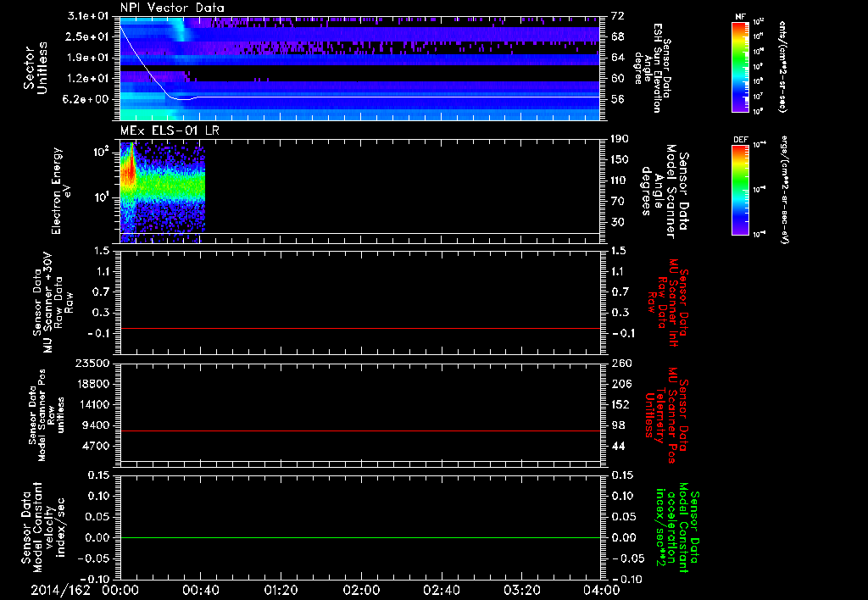Viewport: 868px width, 600px height.
Task: Select the 'Electron Energy eV' axis label
Action: tap(61, 191)
